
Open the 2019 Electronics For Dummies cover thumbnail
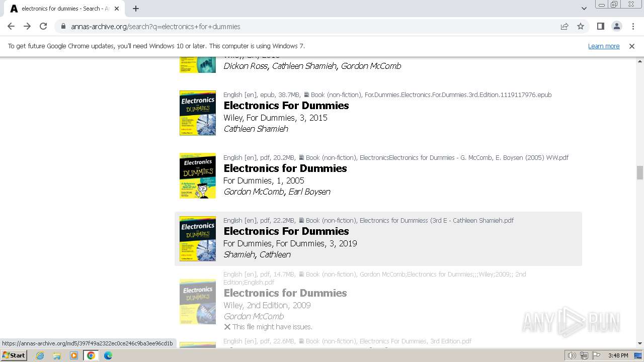point(198,238)
